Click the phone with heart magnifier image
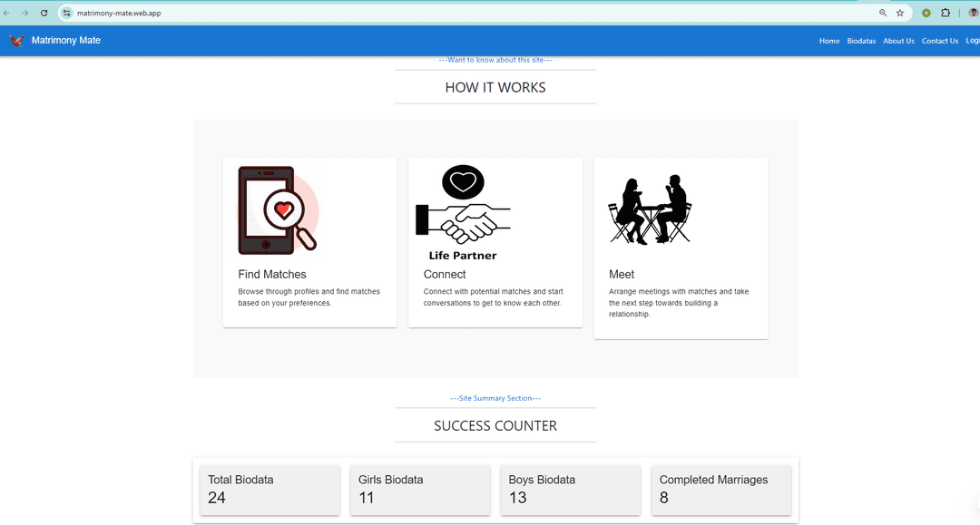 279,210
